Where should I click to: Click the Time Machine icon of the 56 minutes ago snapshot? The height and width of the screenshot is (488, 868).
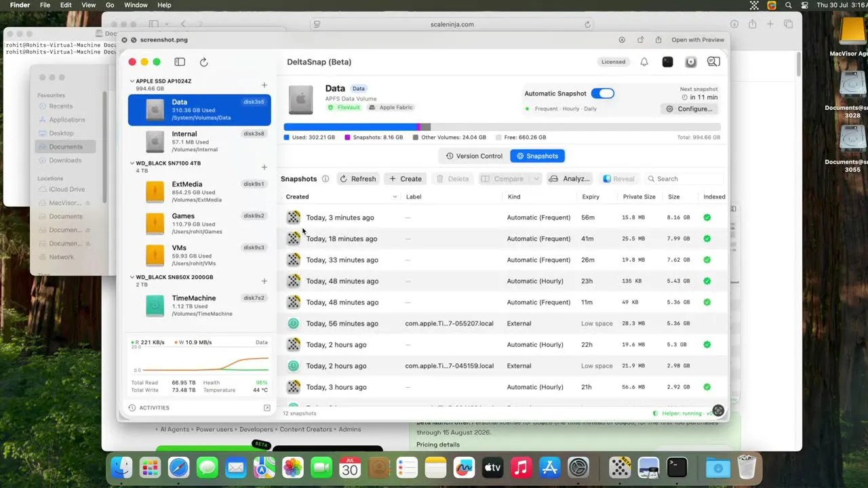coord(293,323)
